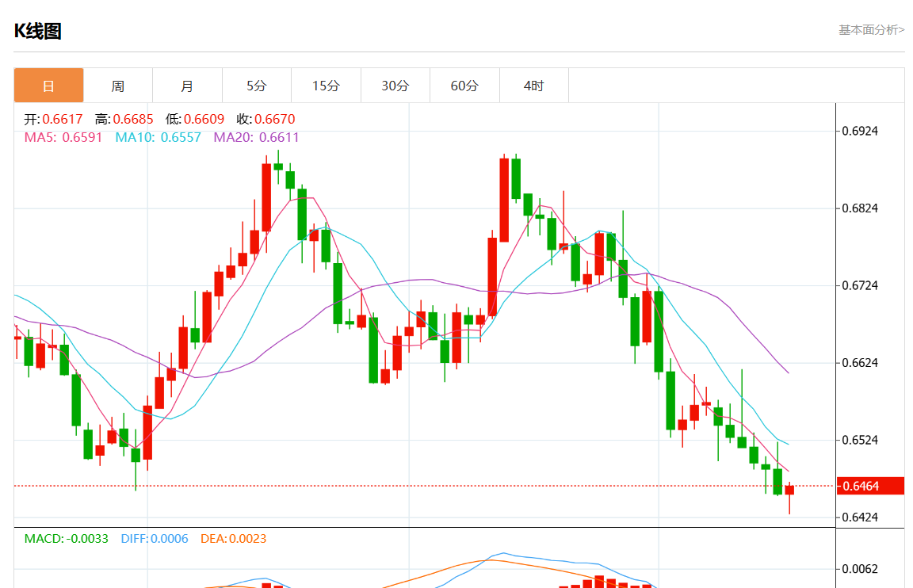Click the 0.6524 price axis label
This screenshot has width=913, height=588.
tap(860, 440)
